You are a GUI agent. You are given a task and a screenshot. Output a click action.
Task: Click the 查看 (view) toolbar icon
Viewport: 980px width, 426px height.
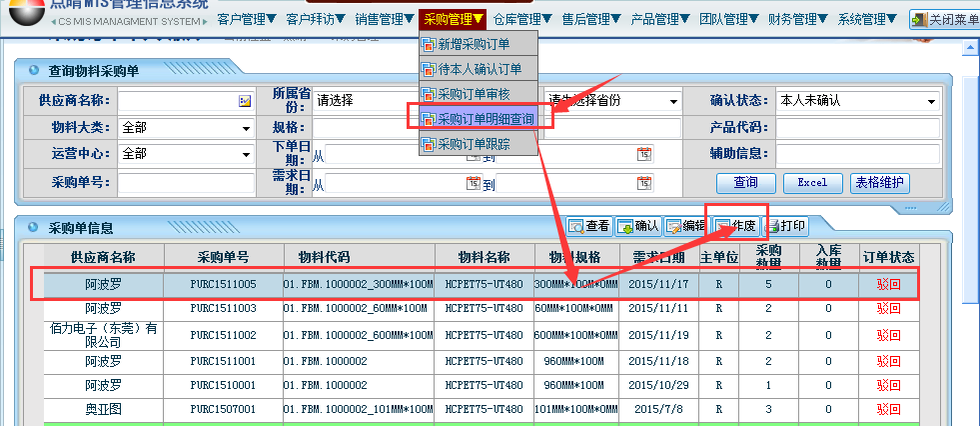pos(588,226)
